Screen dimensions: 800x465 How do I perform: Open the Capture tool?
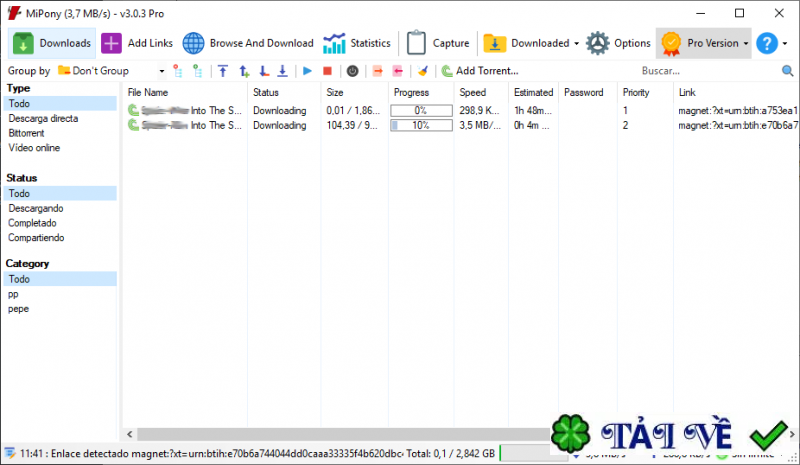(x=438, y=43)
